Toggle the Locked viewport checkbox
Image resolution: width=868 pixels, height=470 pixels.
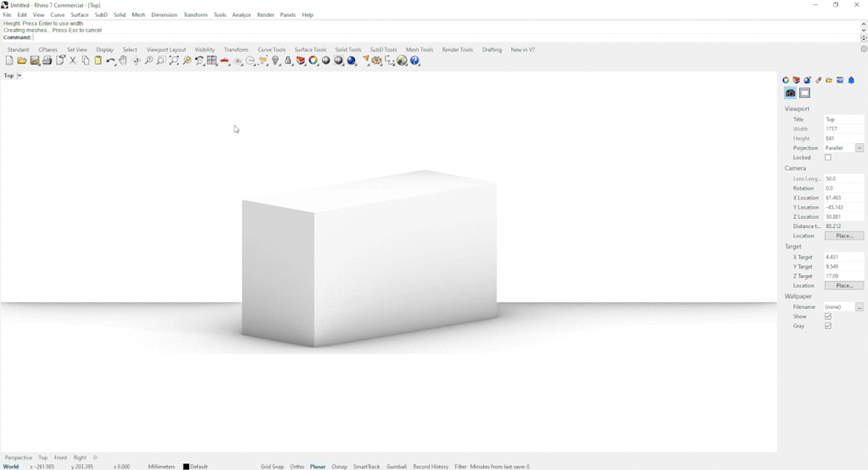coord(828,158)
